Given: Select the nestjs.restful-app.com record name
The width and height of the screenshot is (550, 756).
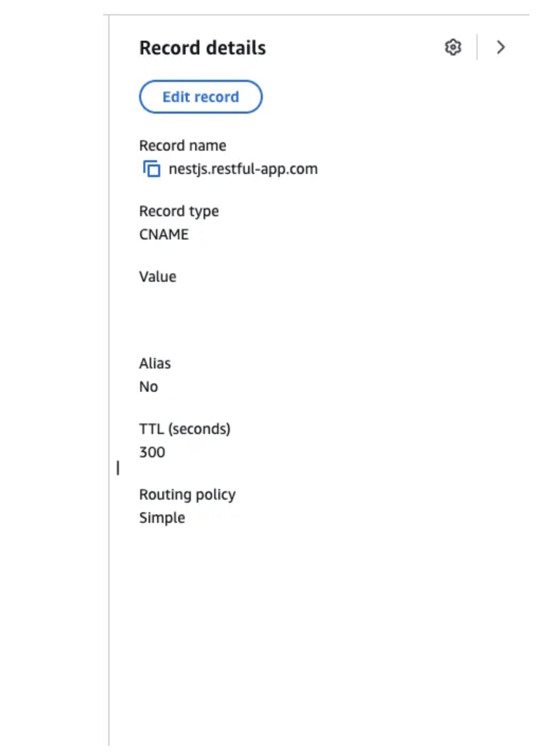Looking at the screenshot, I should (243, 169).
